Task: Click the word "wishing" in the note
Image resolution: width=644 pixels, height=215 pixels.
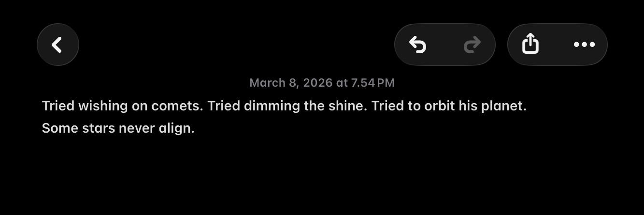Action: click(x=103, y=106)
